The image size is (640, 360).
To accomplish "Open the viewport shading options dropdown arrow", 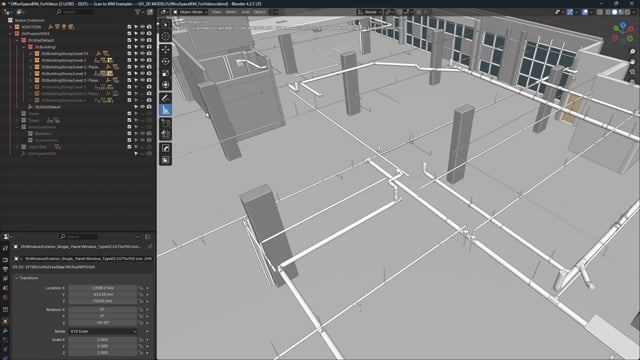I will 635,12.
